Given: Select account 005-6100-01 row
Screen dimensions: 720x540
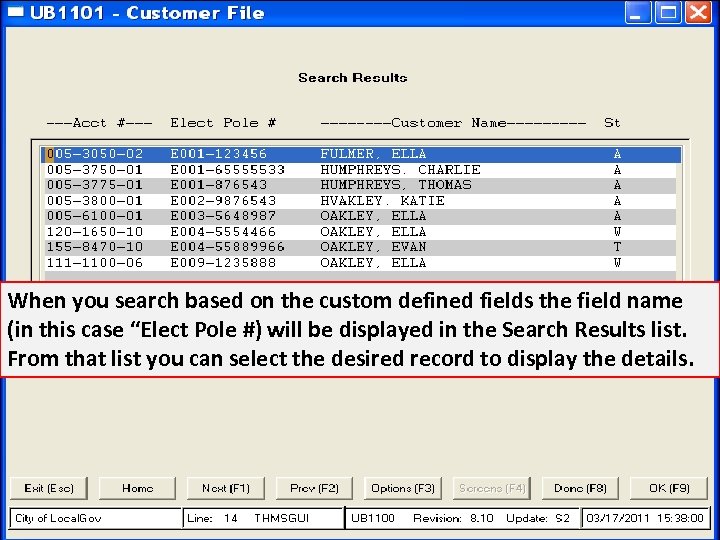Looking at the screenshot, I should [360, 216].
